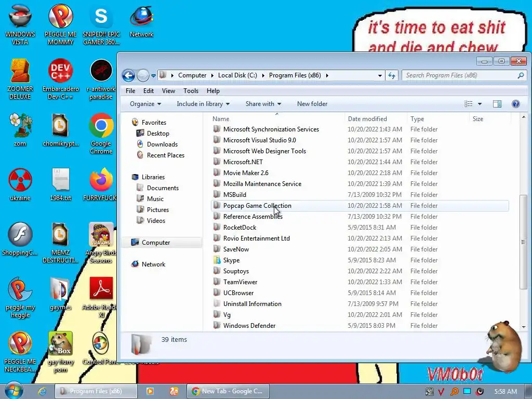This screenshot has width=532, height=399.
Task: Open Windows Media Player taskbar icon
Action: click(x=150, y=391)
